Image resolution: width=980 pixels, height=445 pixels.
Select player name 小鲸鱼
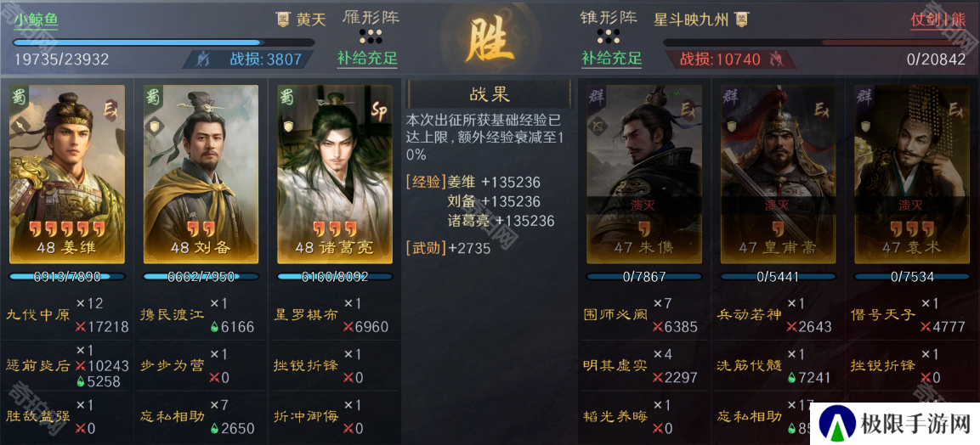tap(36, 20)
